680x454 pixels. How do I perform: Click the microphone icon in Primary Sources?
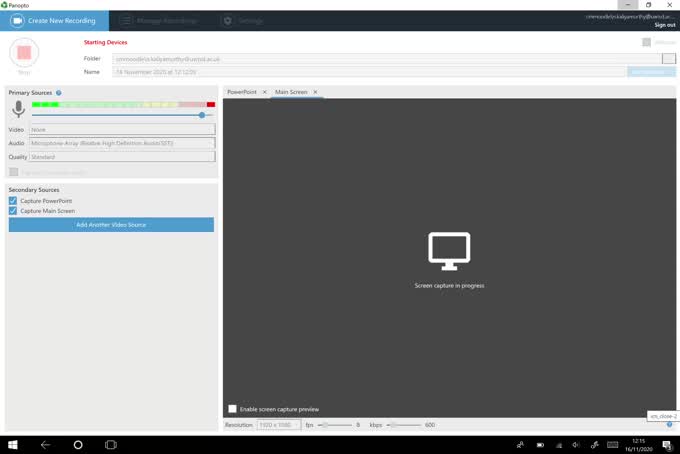(18, 109)
